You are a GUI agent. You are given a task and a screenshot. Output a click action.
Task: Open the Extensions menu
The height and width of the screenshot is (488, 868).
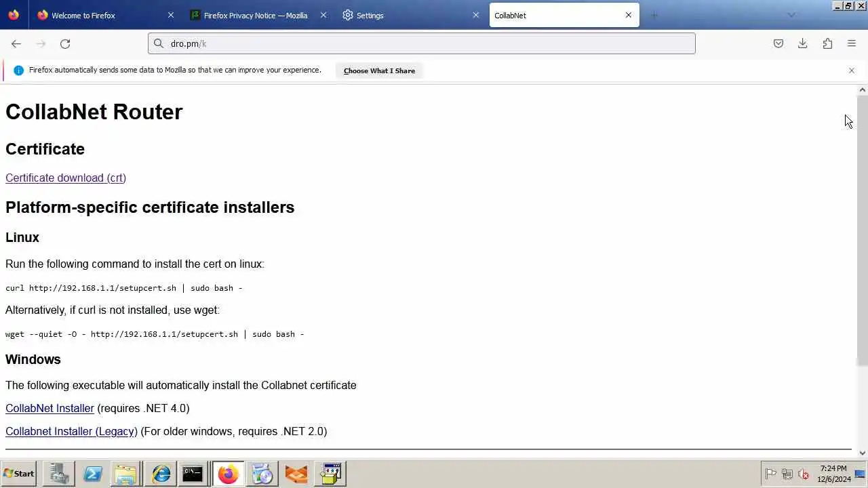pos(827,43)
